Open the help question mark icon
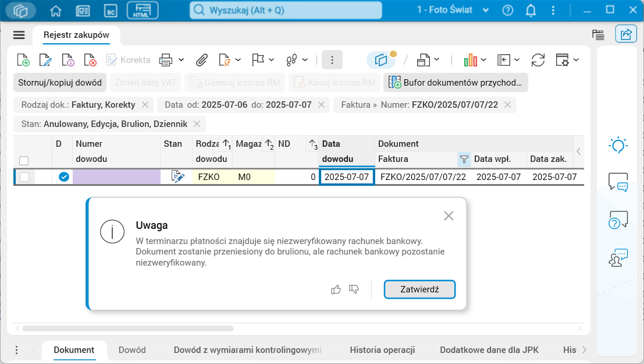 pyautogui.click(x=508, y=10)
